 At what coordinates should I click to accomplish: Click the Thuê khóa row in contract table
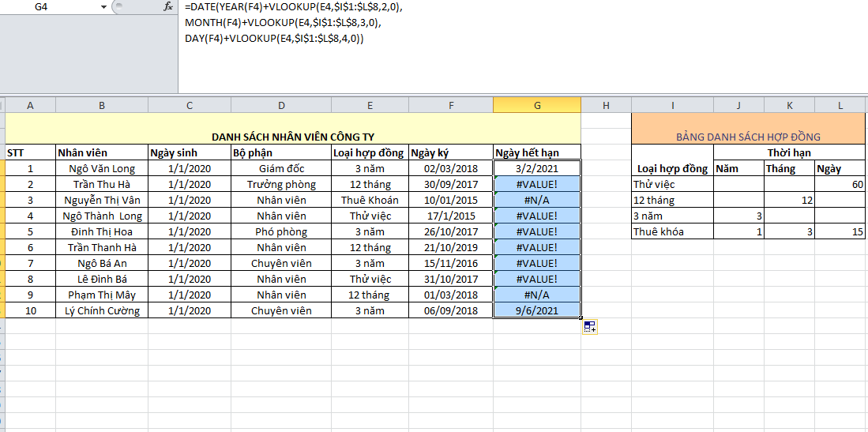pos(673,231)
